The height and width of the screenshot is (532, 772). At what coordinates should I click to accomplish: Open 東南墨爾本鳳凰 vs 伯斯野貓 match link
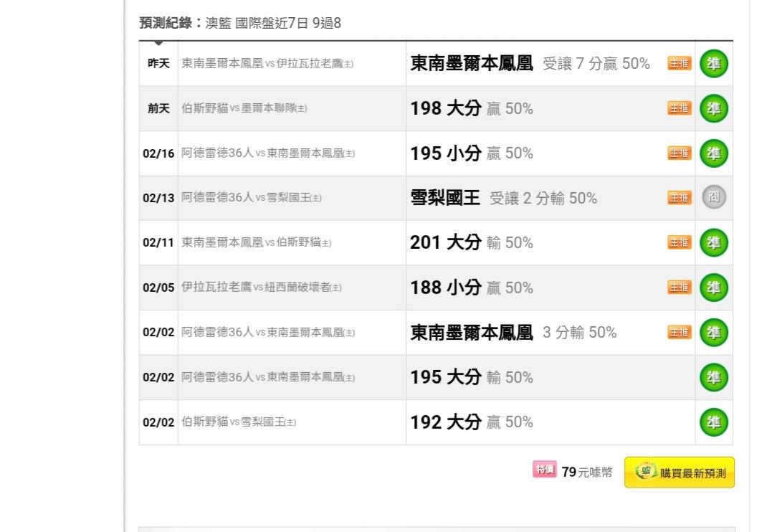[256, 242]
